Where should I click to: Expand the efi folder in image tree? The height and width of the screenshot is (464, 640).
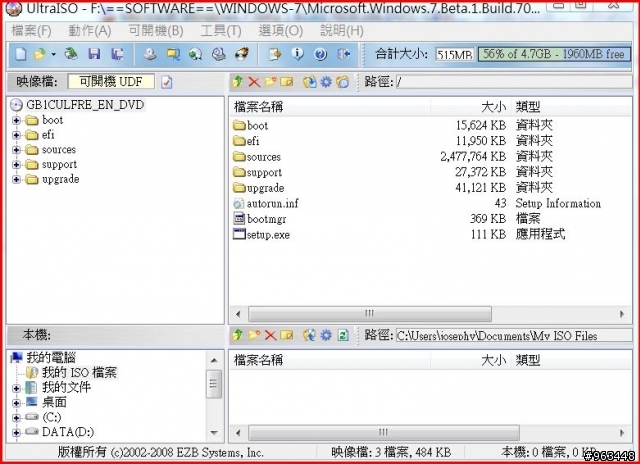(16, 135)
